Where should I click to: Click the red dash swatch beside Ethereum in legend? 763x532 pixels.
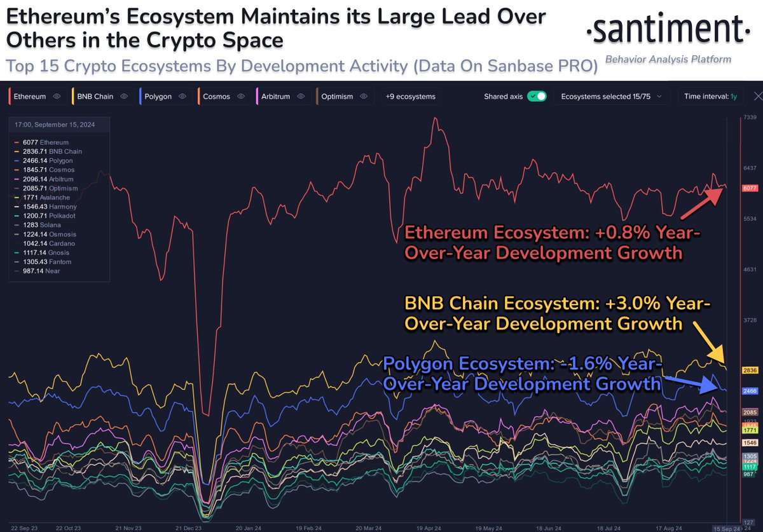tap(16, 142)
